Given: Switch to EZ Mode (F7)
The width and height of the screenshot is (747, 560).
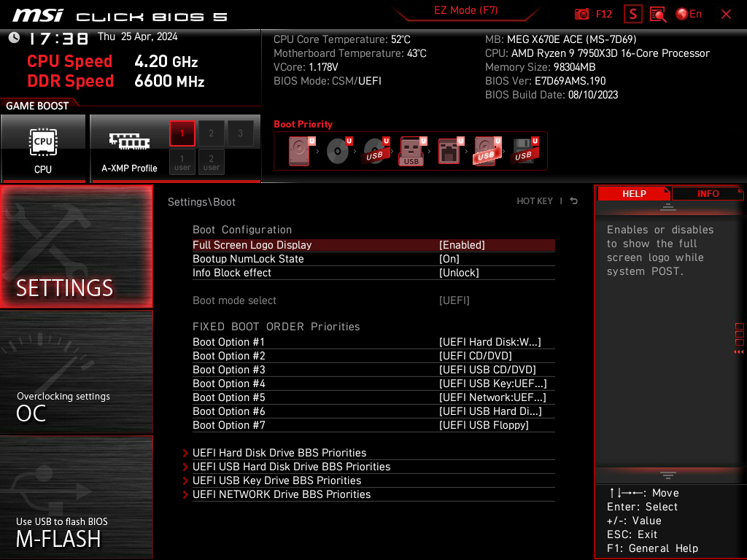Looking at the screenshot, I should tap(466, 10).
